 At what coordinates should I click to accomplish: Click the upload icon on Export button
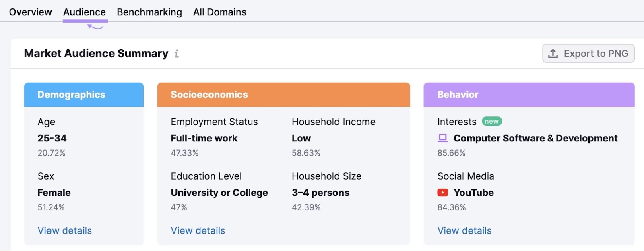tap(553, 54)
